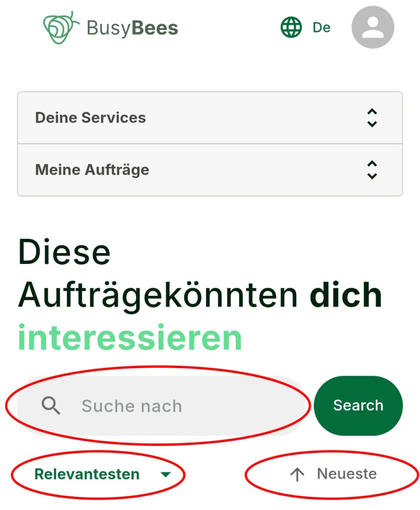
Task: Expand the Meine Aufträge section
Action: click(x=210, y=170)
